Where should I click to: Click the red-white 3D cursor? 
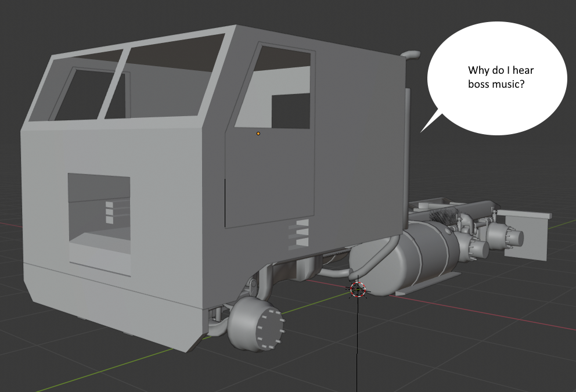click(x=358, y=290)
